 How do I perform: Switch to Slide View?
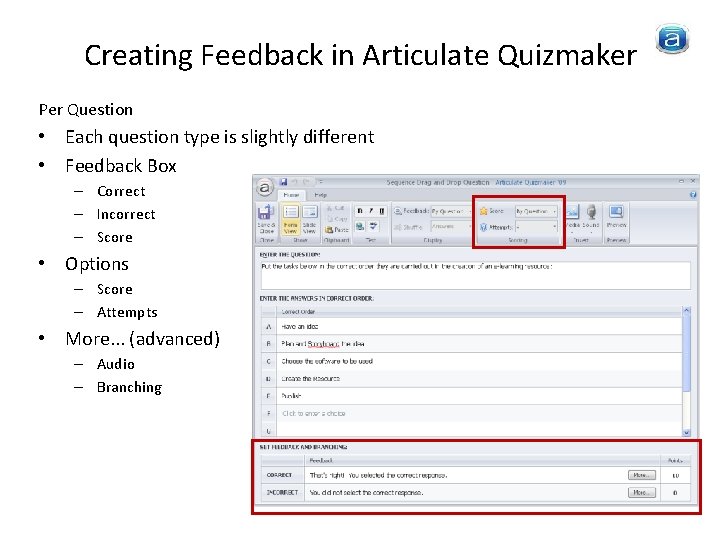click(309, 219)
